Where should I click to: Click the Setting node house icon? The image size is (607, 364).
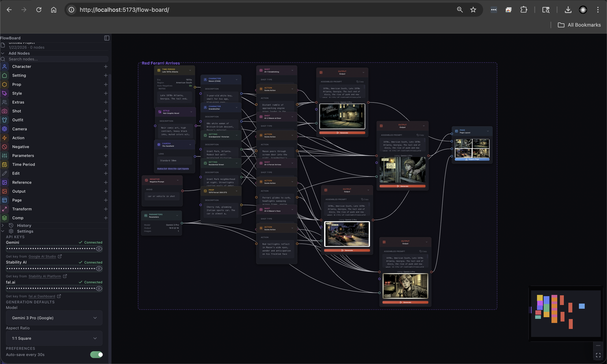pos(4,75)
